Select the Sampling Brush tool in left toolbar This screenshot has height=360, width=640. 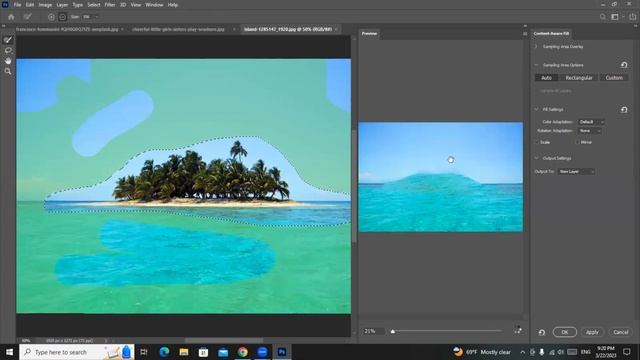(x=8, y=40)
